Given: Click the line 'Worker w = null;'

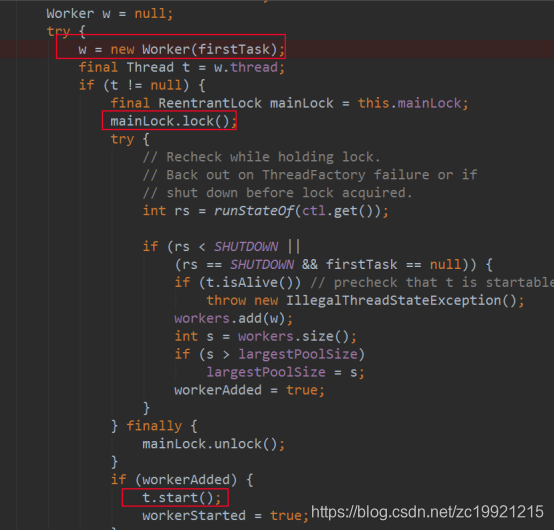Looking at the screenshot, I should 110,14.
